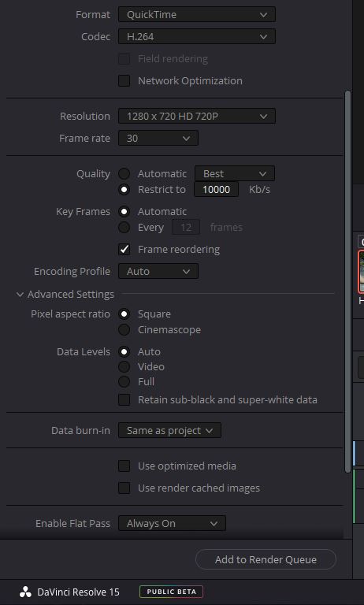Open the Resolution dropdown 1280 x 720

[197, 116]
